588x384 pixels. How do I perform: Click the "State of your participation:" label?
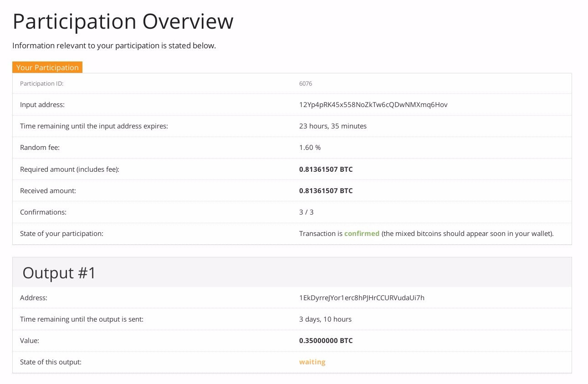click(x=61, y=234)
